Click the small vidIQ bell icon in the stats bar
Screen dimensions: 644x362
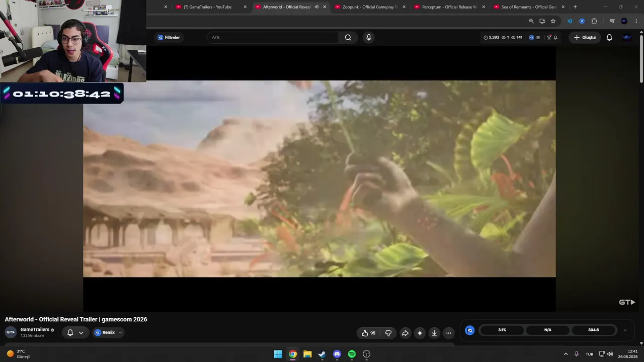pyautogui.click(x=555, y=37)
